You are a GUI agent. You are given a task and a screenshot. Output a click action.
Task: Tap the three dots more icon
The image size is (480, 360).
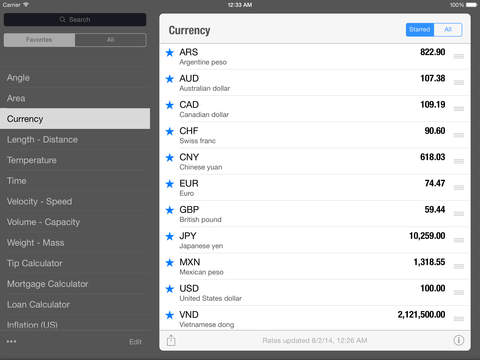[11, 341]
